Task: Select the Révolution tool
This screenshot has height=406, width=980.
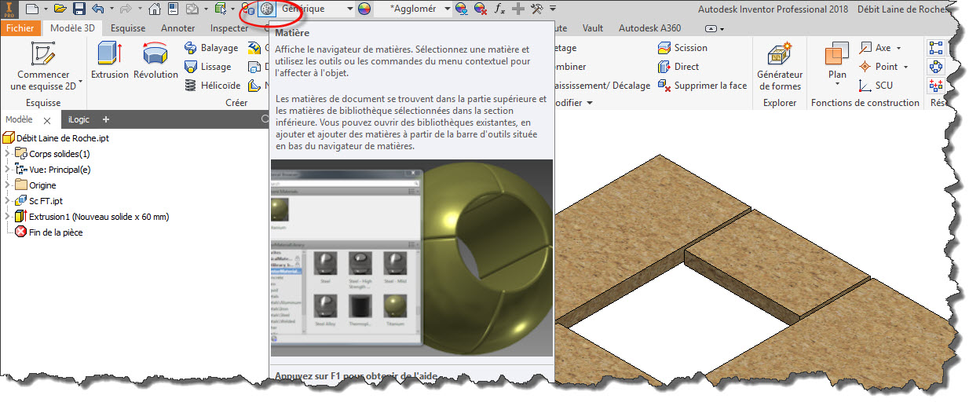Action: tap(155, 60)
